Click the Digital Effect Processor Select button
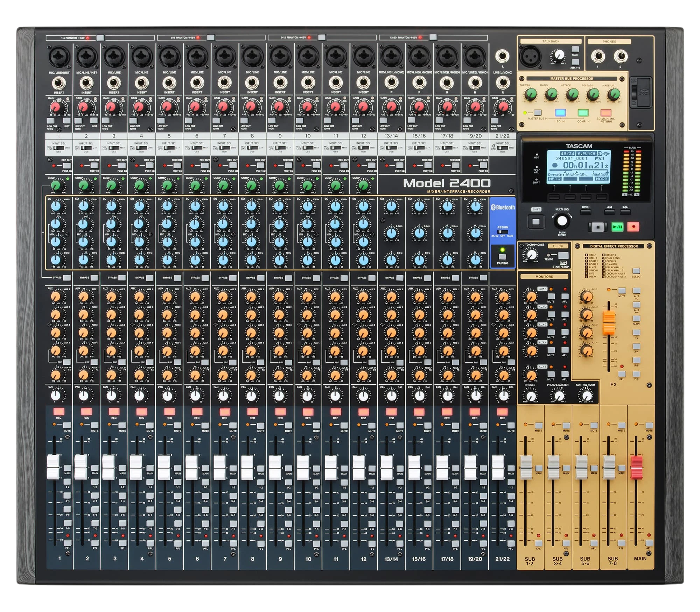Viewport: 700px width, 612px height. (x=636, y=271)
